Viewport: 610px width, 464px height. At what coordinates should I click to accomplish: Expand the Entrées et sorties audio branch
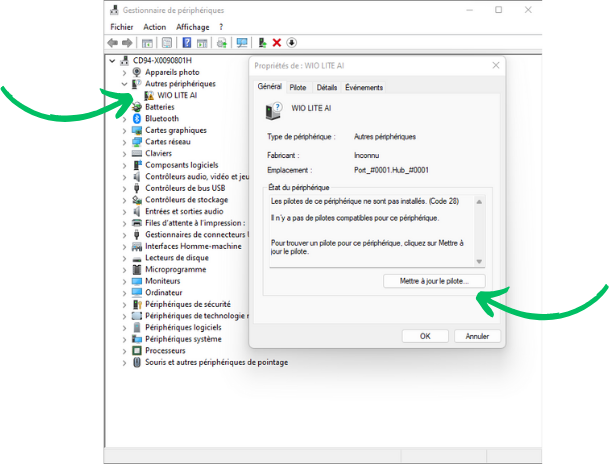[x=124, y=212]
